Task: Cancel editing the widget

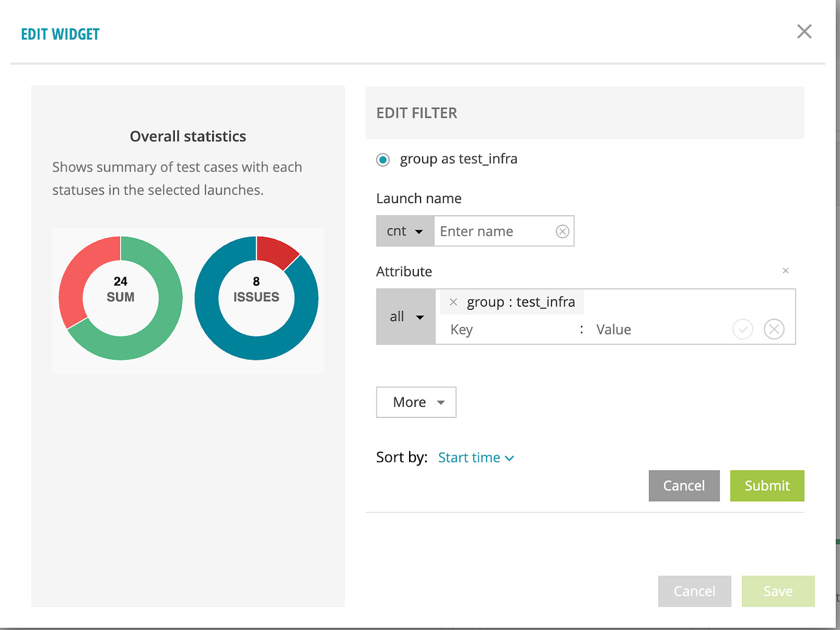Action: coord(695,591)
